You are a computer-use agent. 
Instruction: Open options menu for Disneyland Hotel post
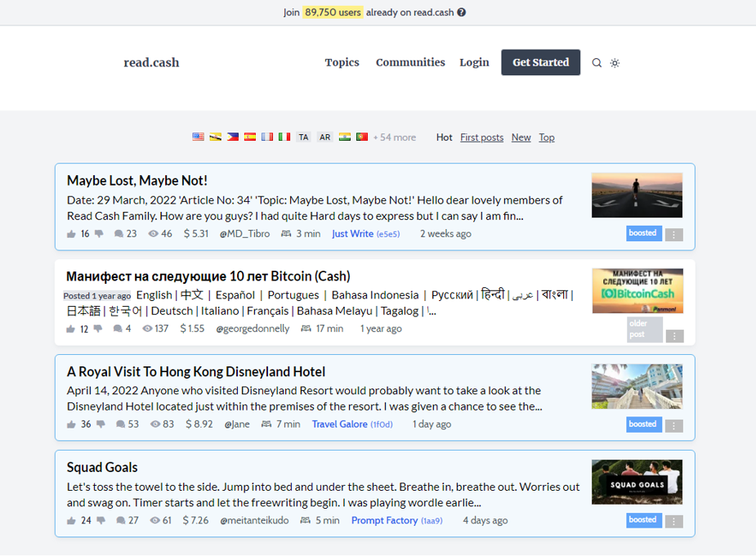coord(674,425)
